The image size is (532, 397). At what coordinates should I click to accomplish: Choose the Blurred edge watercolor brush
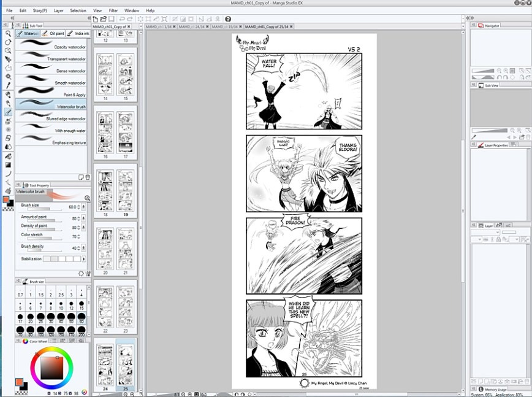(51, 116)
